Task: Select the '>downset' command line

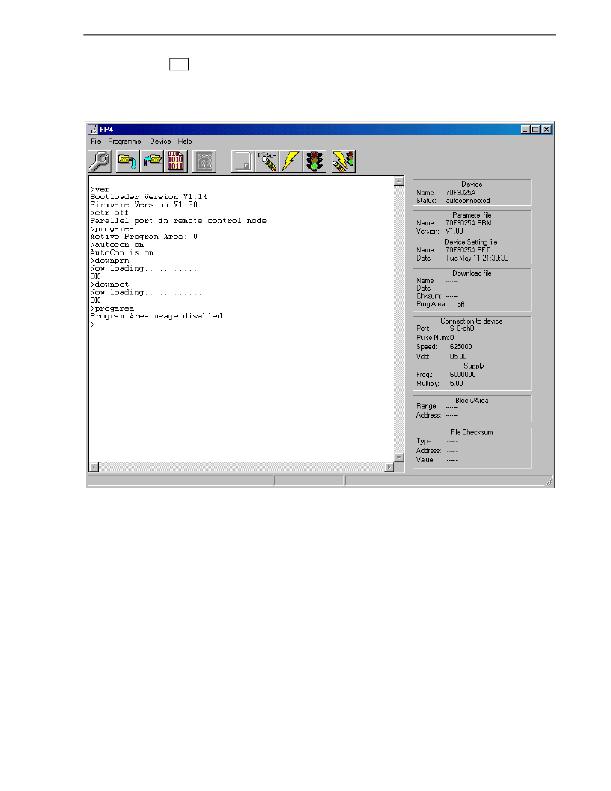Action: pos(110,284)
